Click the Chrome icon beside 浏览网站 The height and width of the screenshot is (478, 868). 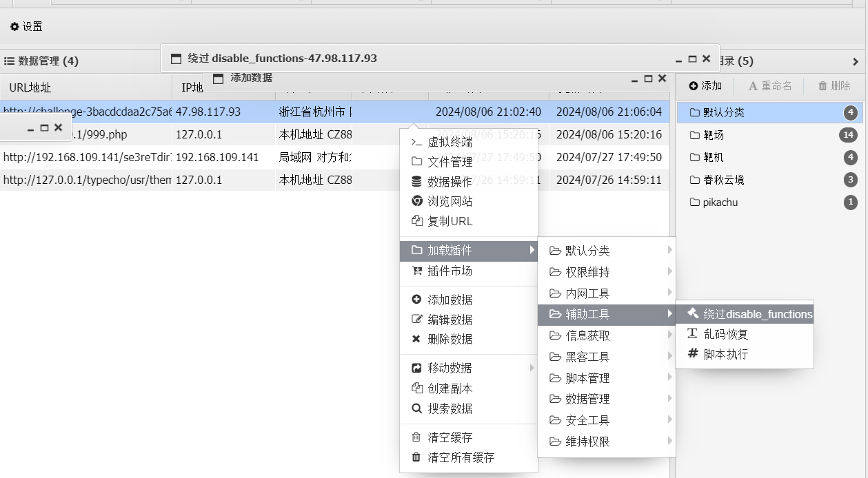tap(416, 202)
